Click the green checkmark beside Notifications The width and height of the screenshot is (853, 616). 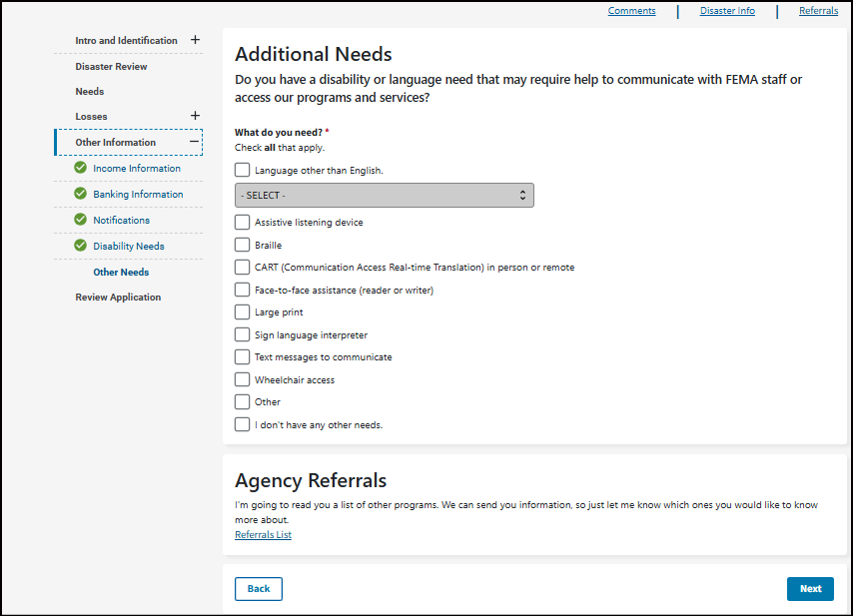tap(80, 220)
